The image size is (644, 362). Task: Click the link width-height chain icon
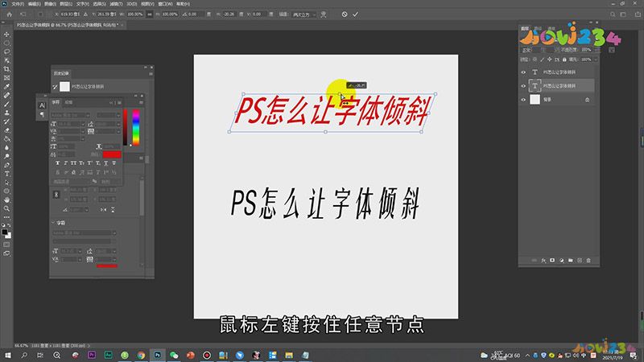point(150,14)
